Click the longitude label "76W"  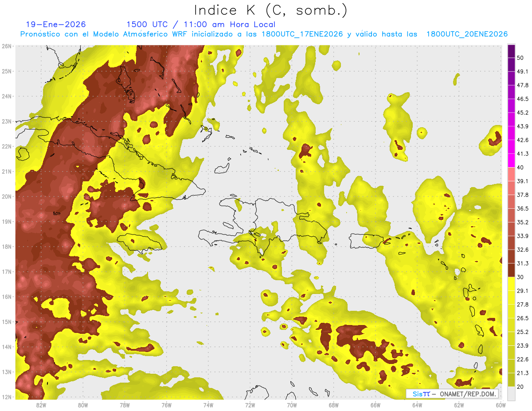tap(167, 405)
